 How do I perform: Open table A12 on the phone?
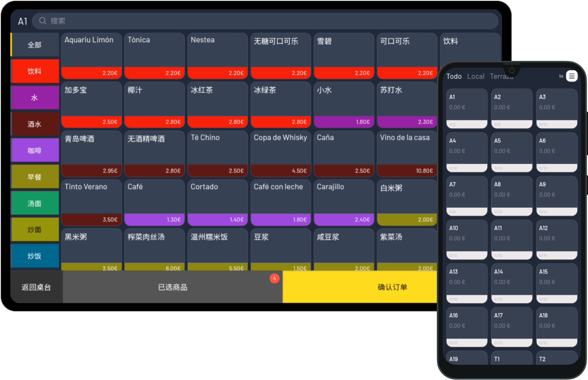(x=556, y=239)
